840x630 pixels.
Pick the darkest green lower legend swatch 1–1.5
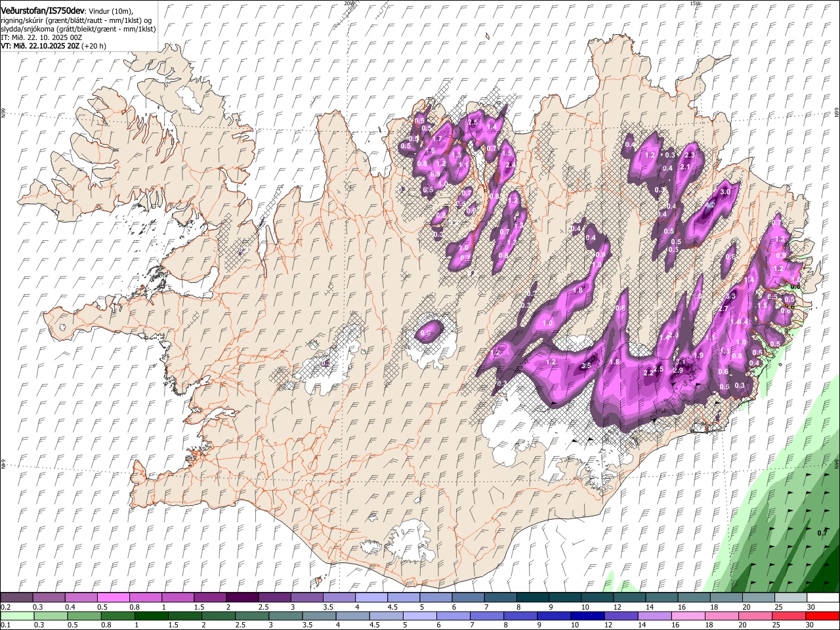click(x=151, y=616)
